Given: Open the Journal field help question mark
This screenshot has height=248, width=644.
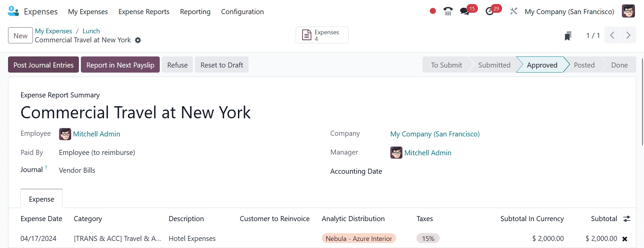Looking at the screenshot, I should tap(46, 167).
